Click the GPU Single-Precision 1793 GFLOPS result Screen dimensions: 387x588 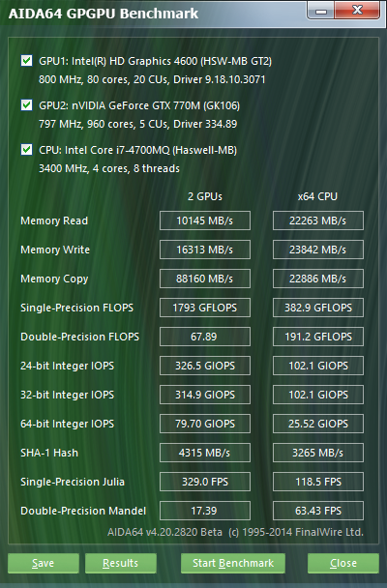click(205, 308)
